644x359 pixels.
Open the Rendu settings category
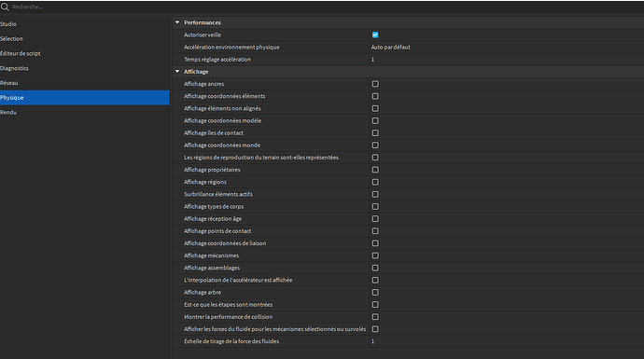pyautogui.click(x=85, y=113)
